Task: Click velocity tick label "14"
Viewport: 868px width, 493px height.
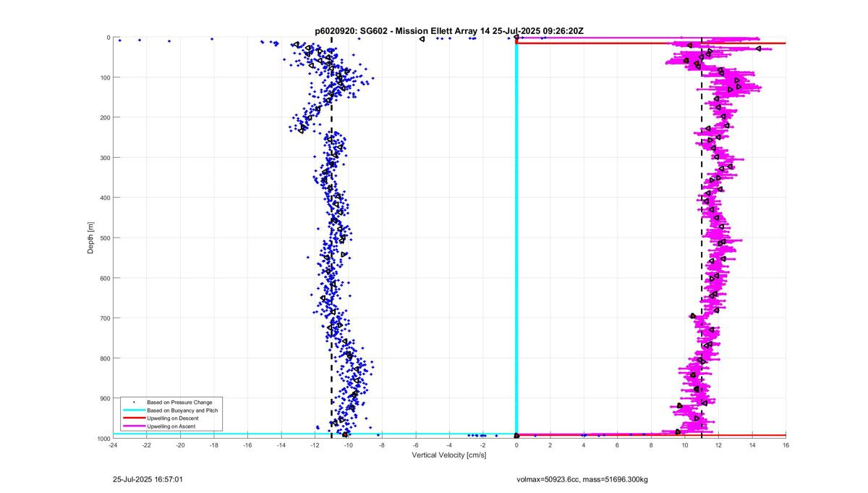Action: [x=752, y=444]
